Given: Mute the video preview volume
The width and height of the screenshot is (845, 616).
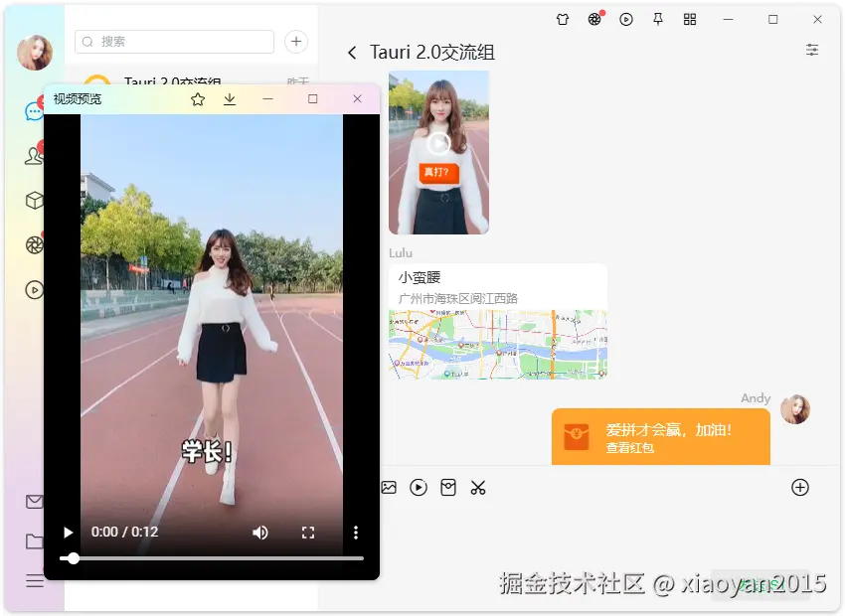Looking at the screenshot, I should tap(259, 533).
